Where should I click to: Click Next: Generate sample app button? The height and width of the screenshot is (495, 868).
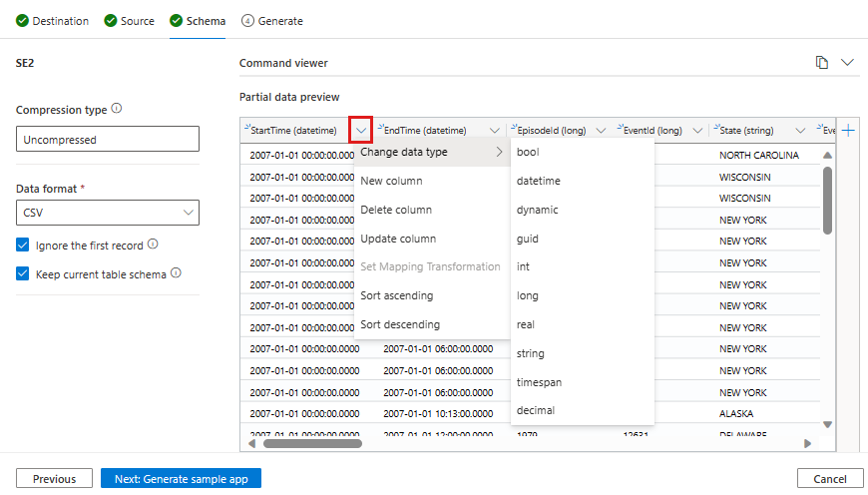(181, 479)
